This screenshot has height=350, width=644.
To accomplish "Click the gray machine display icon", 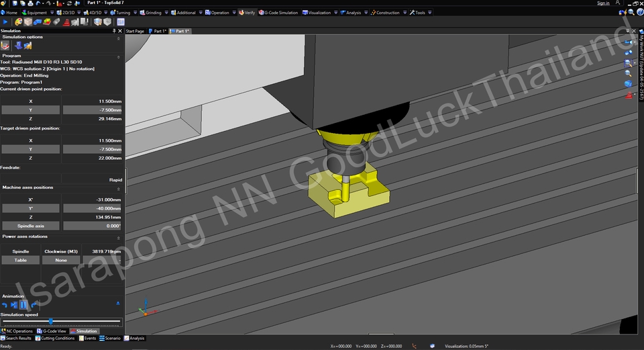I will tap(74, 21).
